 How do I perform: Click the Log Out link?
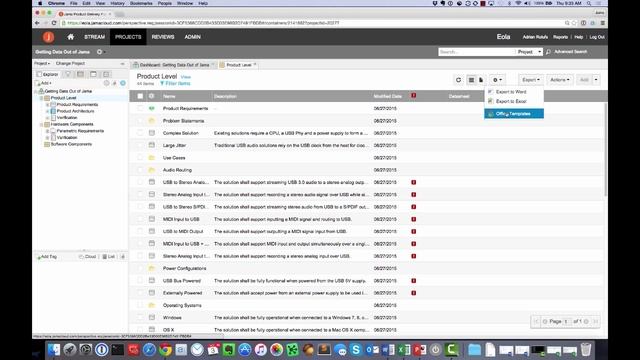[597, 37]
